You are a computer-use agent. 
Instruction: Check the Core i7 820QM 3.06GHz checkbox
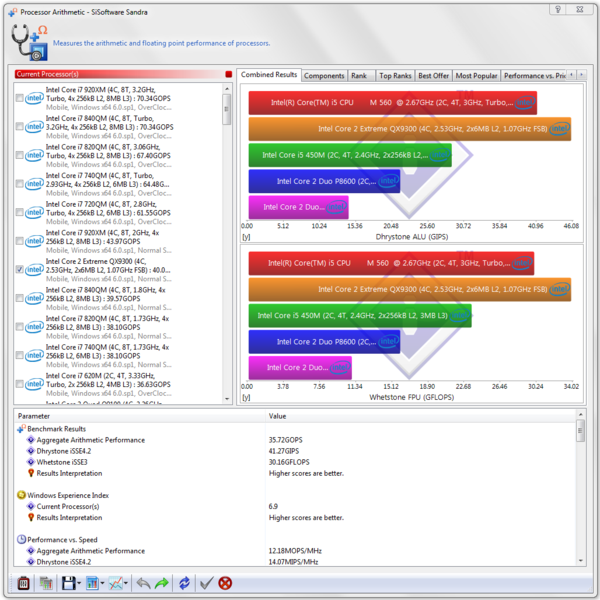tap(20, 155)
